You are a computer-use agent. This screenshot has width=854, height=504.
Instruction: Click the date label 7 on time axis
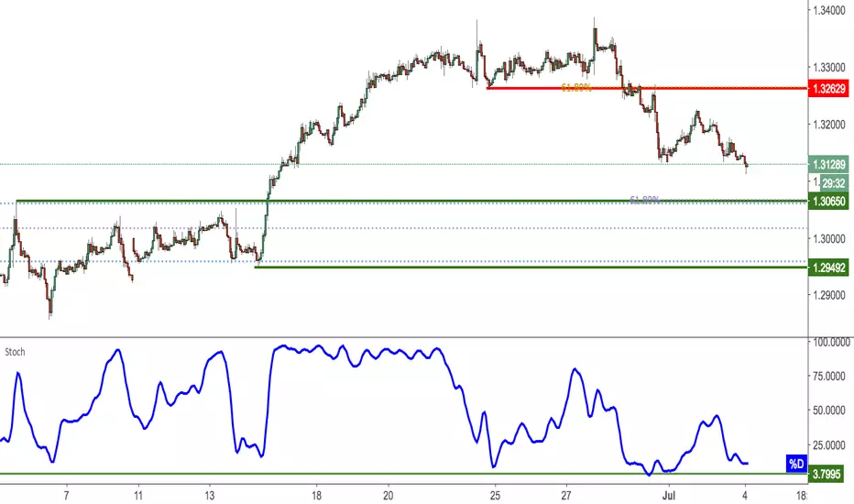pos(67,496)
